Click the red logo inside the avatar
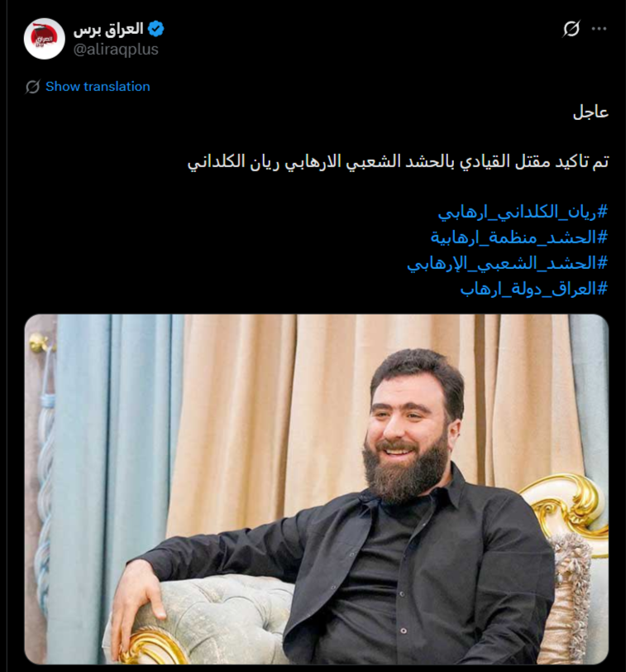The width and height of the screenshot is (626, 672). point(45,35)
